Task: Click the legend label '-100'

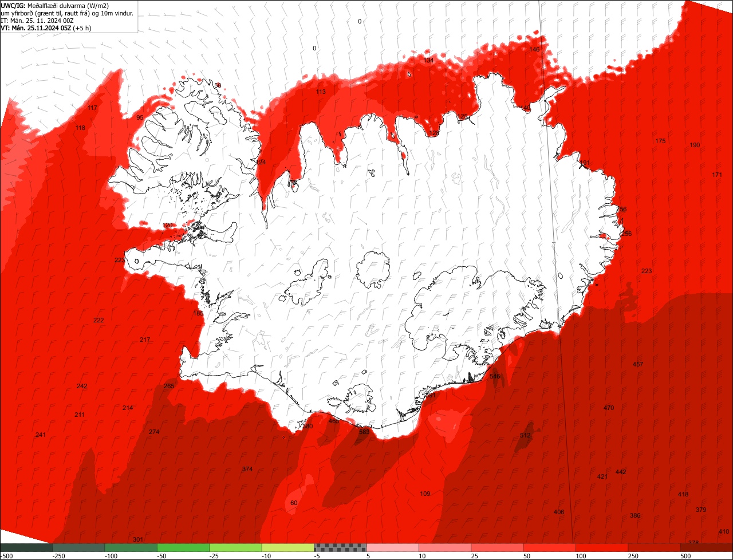Action: click(x=110, y=556)
